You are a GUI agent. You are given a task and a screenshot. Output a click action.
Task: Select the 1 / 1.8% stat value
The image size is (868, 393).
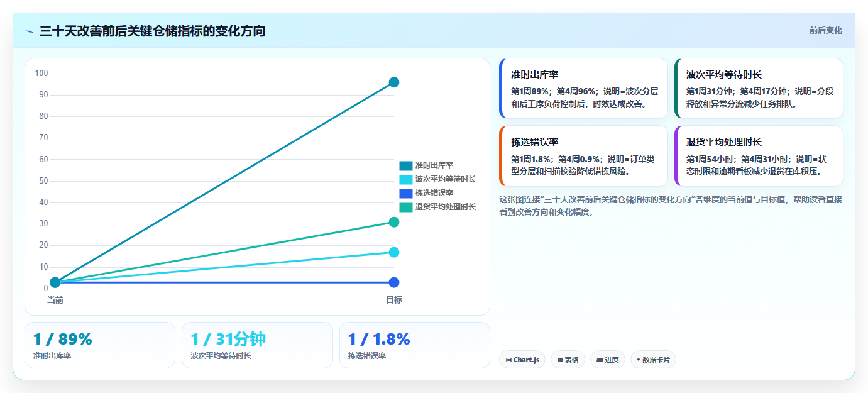click(x=379, y=340)
